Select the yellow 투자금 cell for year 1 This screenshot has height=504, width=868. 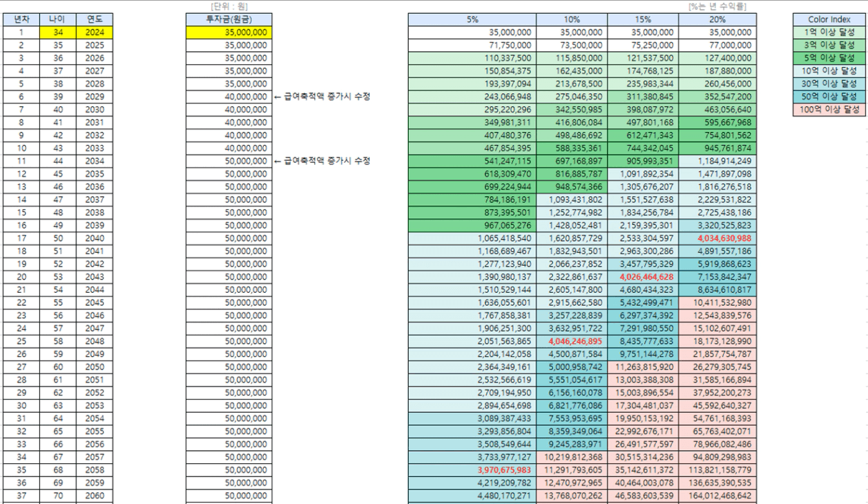[229, 32]
